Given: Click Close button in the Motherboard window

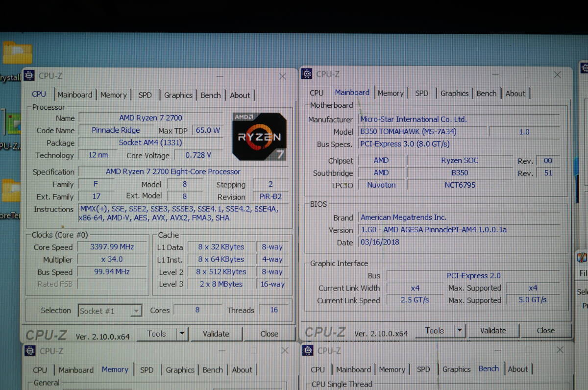Looking at the screenshot, I should point(546,331).
